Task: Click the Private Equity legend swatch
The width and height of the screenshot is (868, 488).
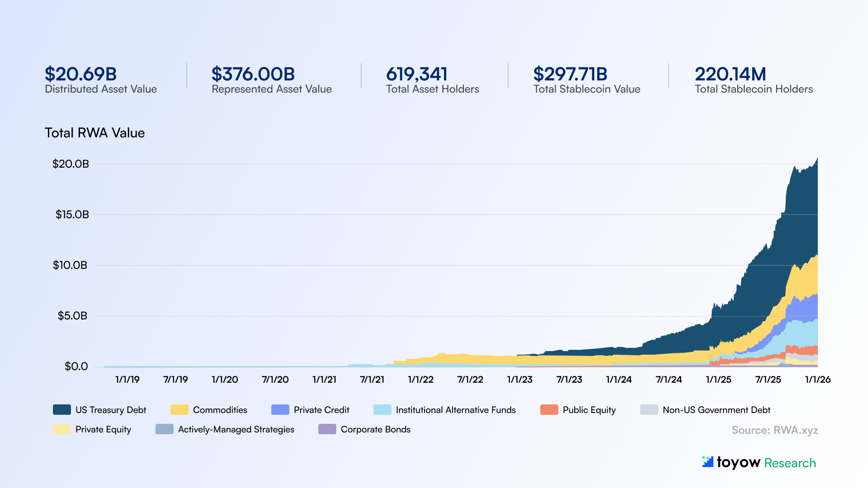Action: (x=62, y=429)
